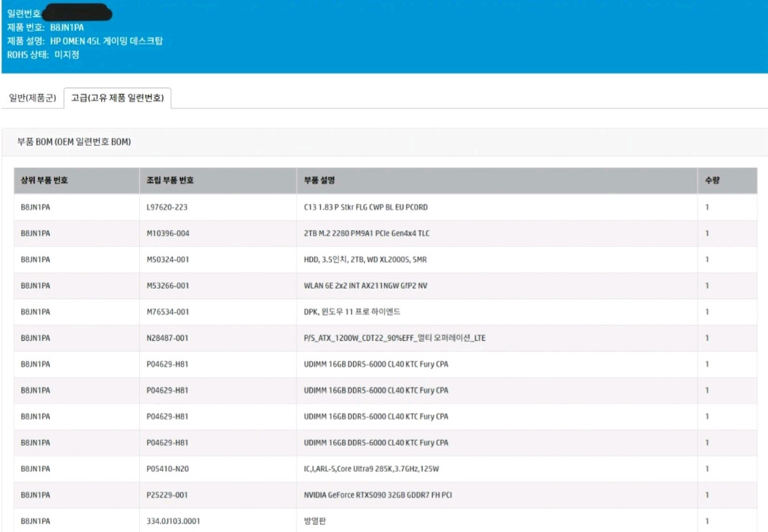
Task: Click quantity 1 in the Core Ultra9 row
Action: [x=707, y=469]
